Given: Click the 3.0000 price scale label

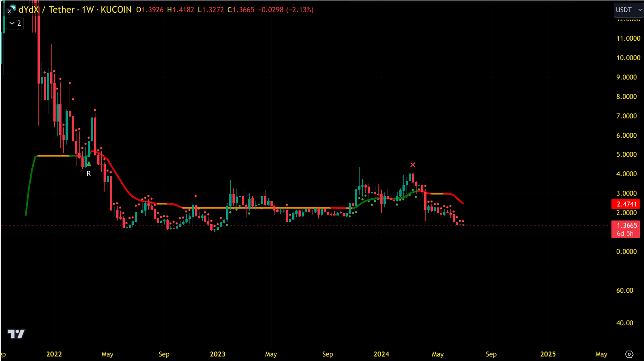Looking at the screenshot, I should coord(627,193).
